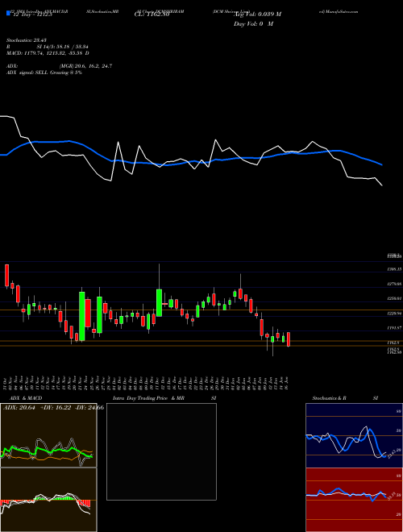Select the 'SI 14/3: 58.18 / 53.34' reading
The width and height of the screenshot is (403, 532).
pyautogui.click(x=62, y=47)
